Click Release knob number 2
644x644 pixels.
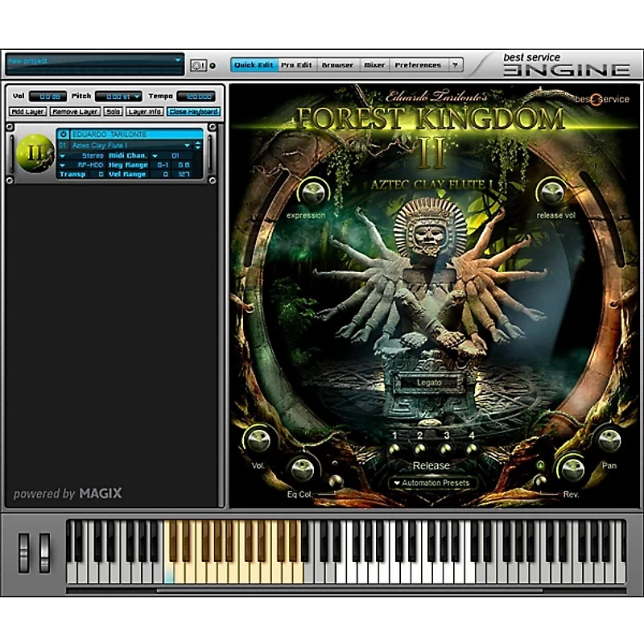tap(419, 450)
